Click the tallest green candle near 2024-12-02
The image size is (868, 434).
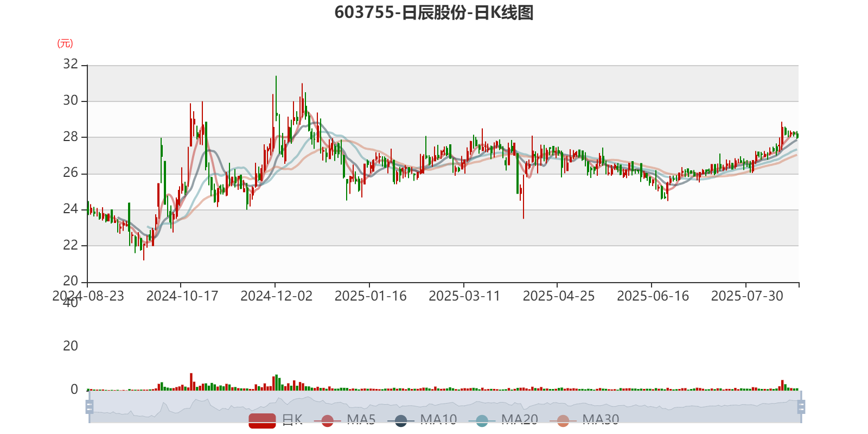(276, 98)
